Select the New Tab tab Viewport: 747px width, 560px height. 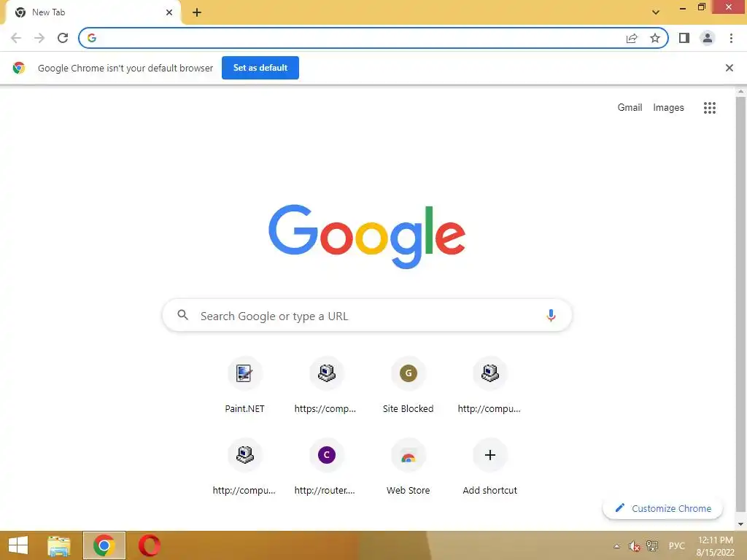tap(93, 12)
